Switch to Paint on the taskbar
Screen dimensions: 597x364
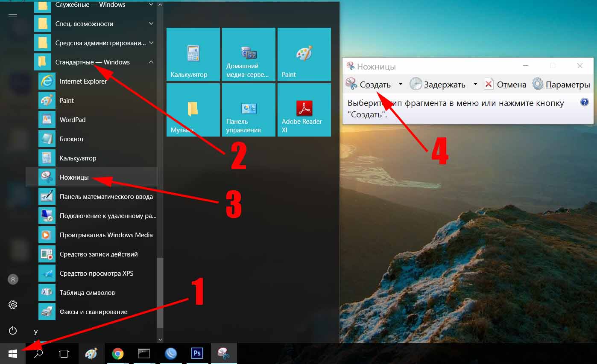[x=91, y=353]
